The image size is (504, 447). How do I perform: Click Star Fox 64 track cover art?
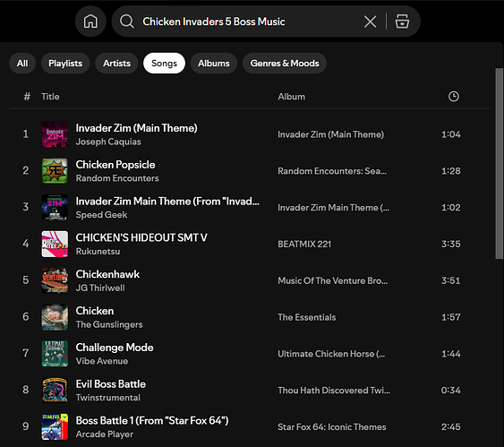[x=55, y=426]
